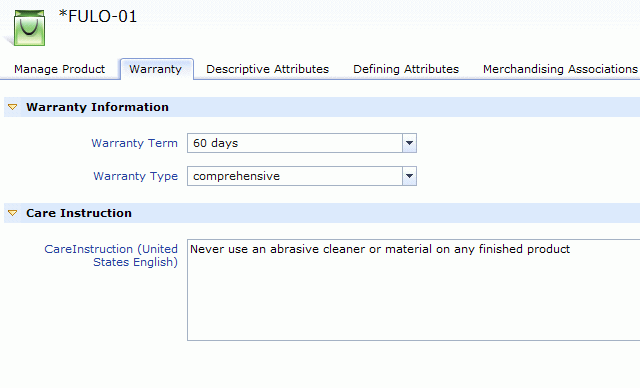The height and width of the screenshot is (388, 640).
Task: Open the Warranty Term dropdown arrow
Action: (x=409, y=143)
